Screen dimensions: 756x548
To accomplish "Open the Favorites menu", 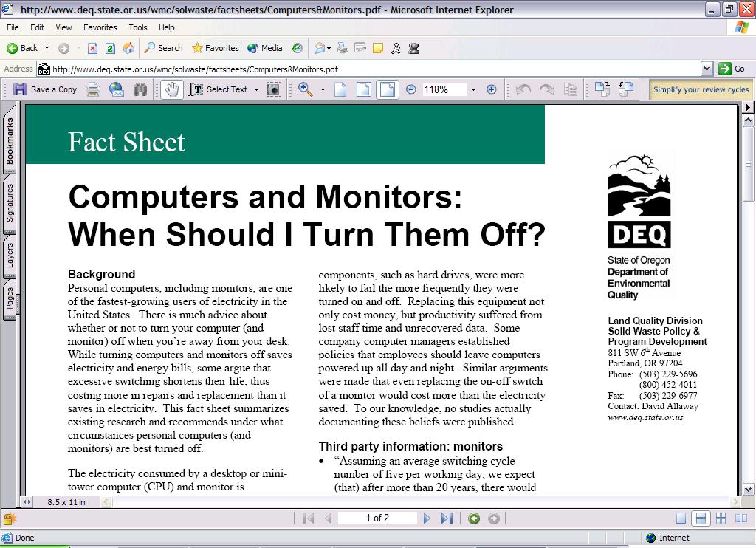I will coord(100,27).
